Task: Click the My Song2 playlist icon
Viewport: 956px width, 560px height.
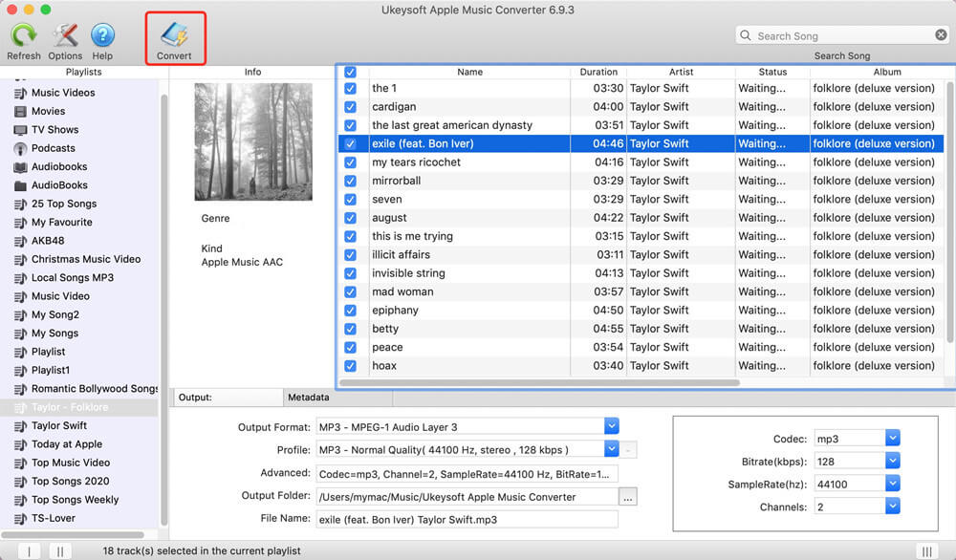Action: 20,315
